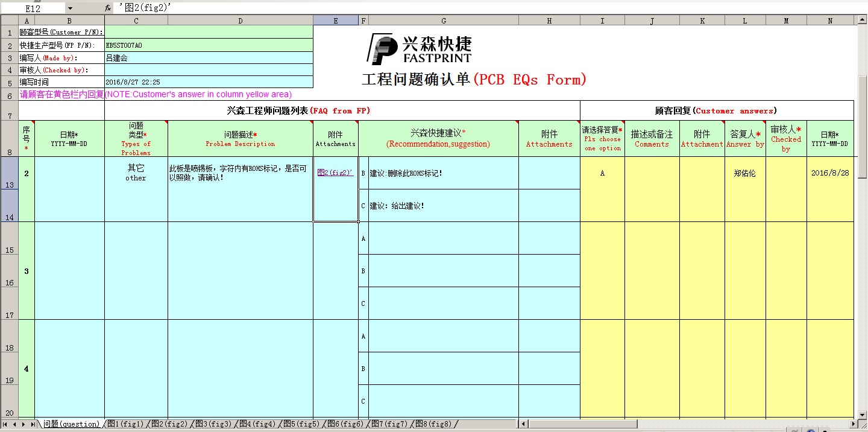Click the formula bar text 图2(fig2)
Image resolution: width=868 pixels, height=432 pixels.
[145, 8]
